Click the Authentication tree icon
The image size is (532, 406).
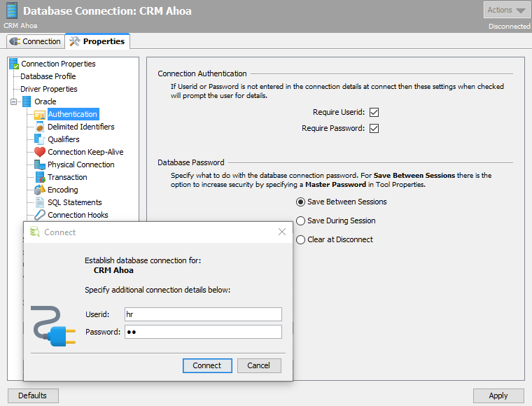tap(40, 114)
